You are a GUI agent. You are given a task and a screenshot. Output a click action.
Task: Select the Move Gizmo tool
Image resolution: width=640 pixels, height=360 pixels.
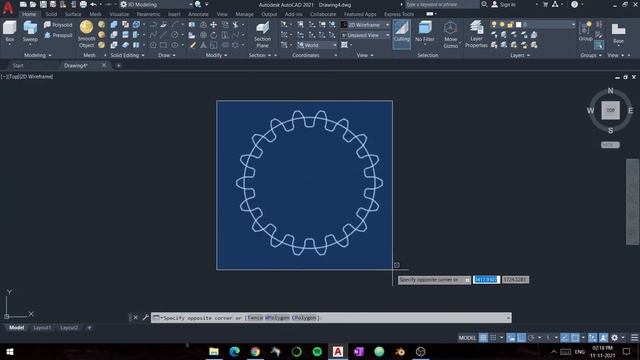[451, 35]
